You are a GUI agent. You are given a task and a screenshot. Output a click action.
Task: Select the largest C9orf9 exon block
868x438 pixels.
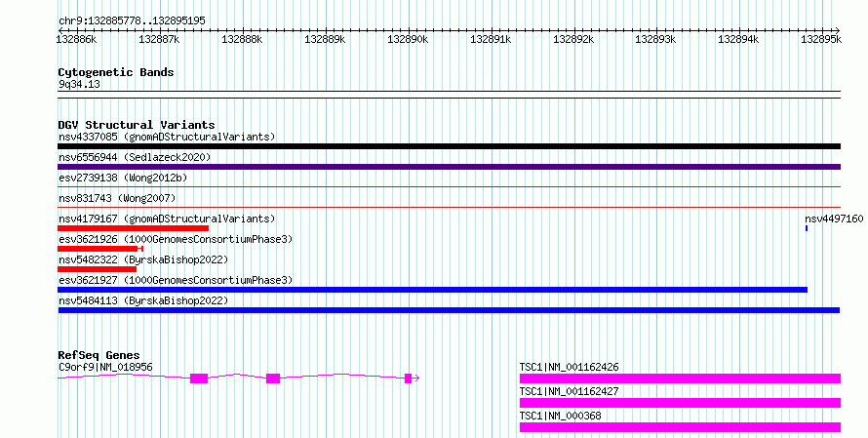pos(199,378)
